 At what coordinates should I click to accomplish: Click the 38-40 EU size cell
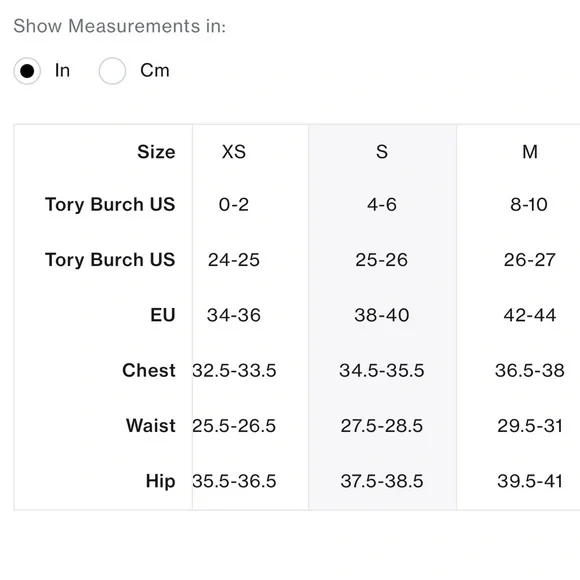coord(382,315)
